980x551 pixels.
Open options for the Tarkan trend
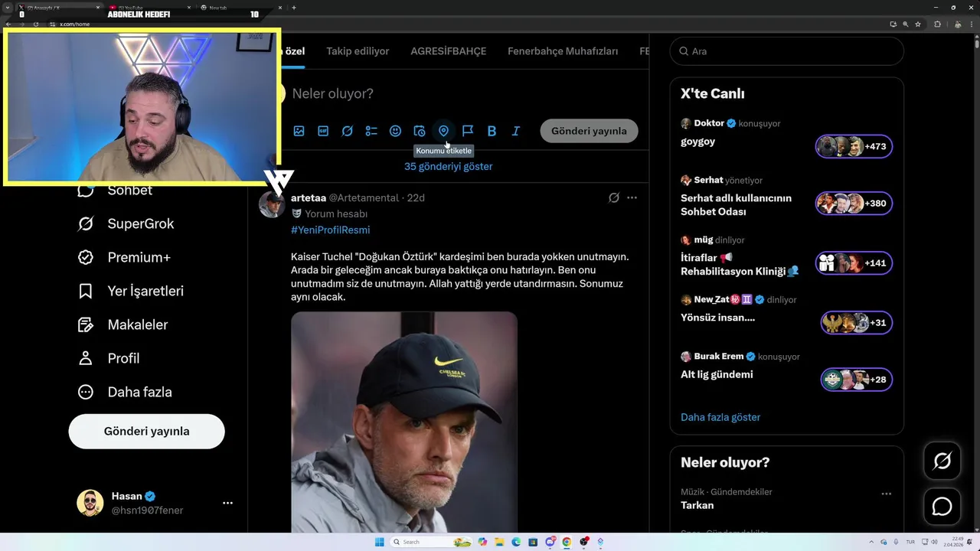886,494
